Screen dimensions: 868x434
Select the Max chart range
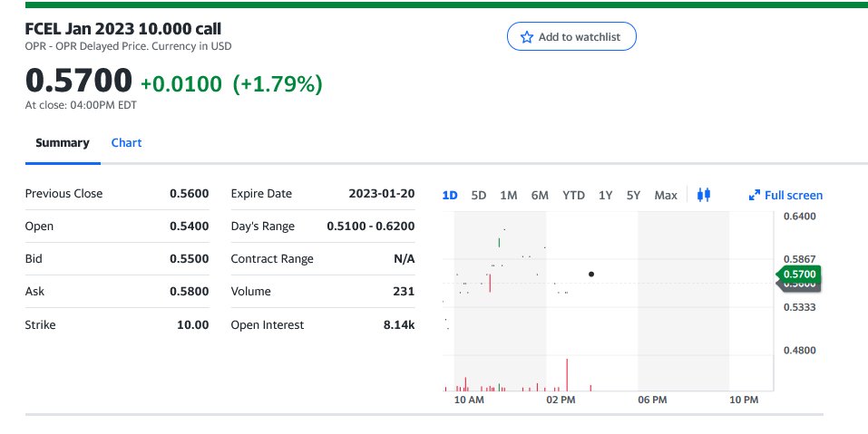[666, 195]
